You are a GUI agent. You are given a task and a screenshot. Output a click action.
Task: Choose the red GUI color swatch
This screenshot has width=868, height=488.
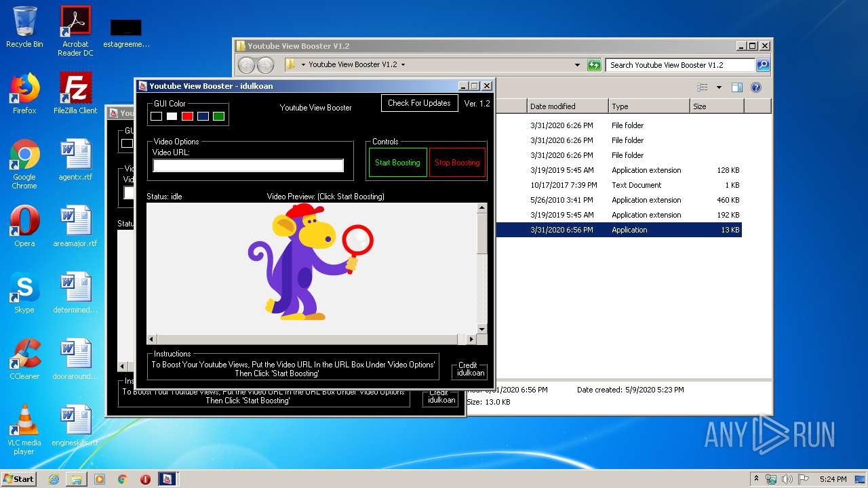187,117
